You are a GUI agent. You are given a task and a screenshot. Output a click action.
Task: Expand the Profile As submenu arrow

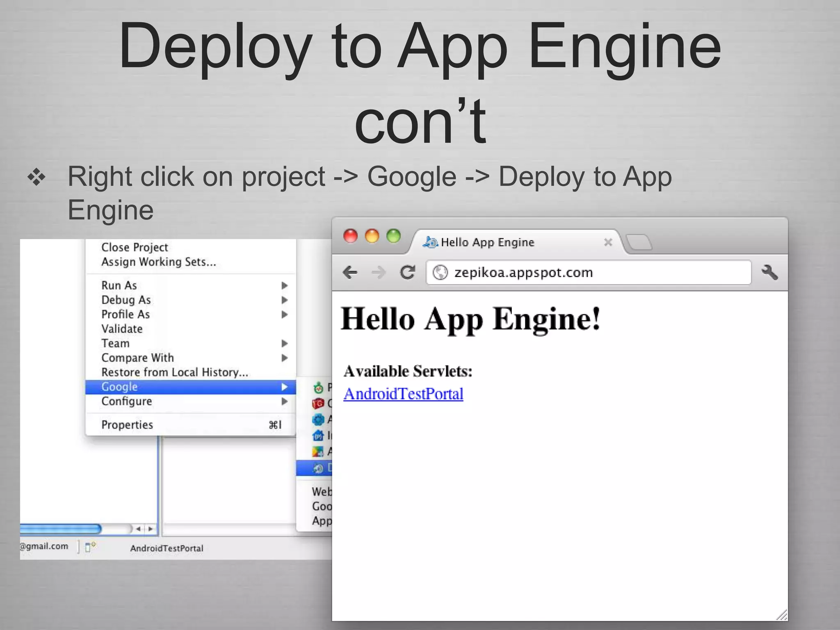click(285, 314)
